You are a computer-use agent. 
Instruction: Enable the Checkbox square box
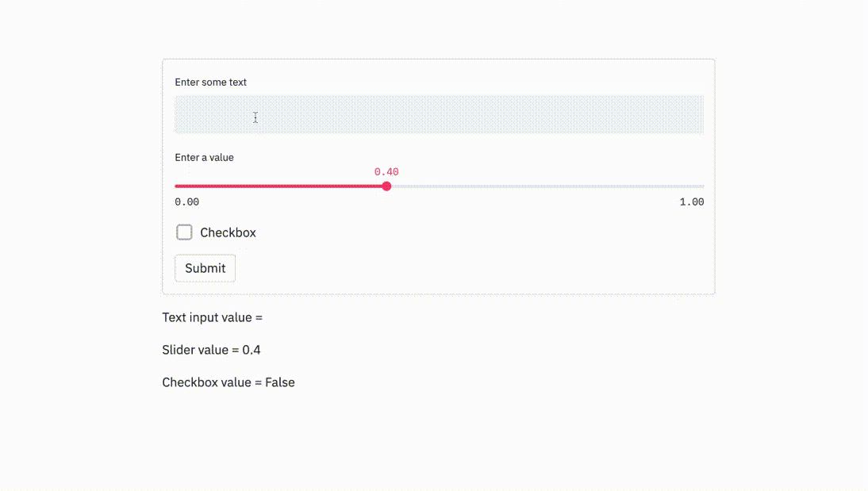[x=184, y=232]
